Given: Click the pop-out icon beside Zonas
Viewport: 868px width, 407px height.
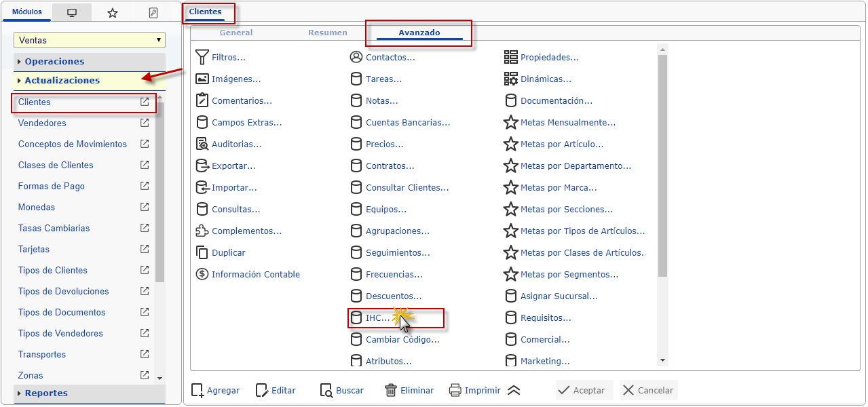Looking at the screenshot, I should pos(145,375).
